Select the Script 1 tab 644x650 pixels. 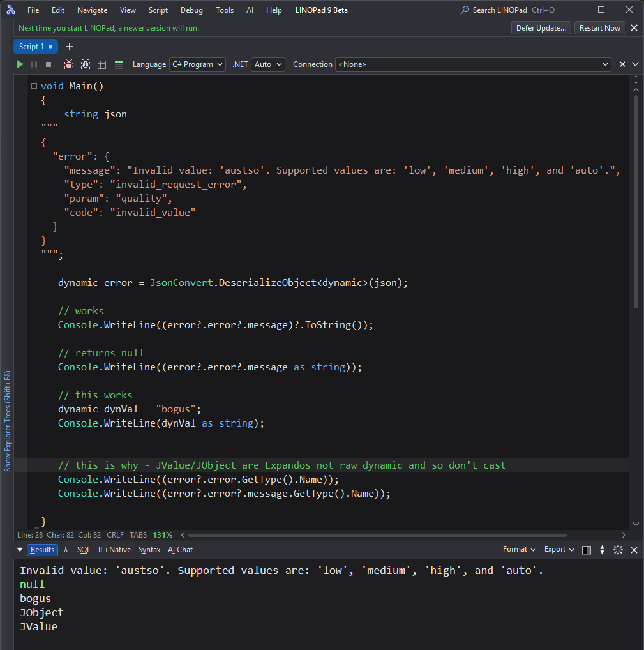click(36, 47)
